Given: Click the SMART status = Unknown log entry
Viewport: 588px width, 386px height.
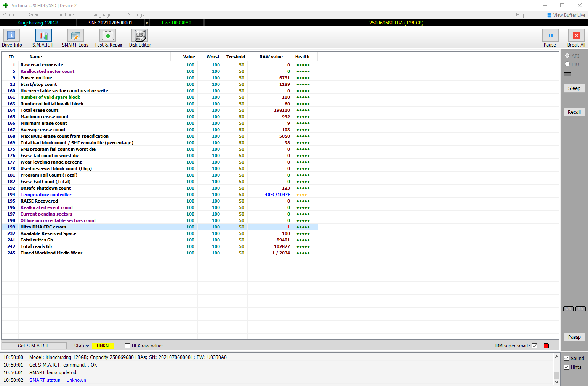Looking at the screenshot, I should point(58,380).
